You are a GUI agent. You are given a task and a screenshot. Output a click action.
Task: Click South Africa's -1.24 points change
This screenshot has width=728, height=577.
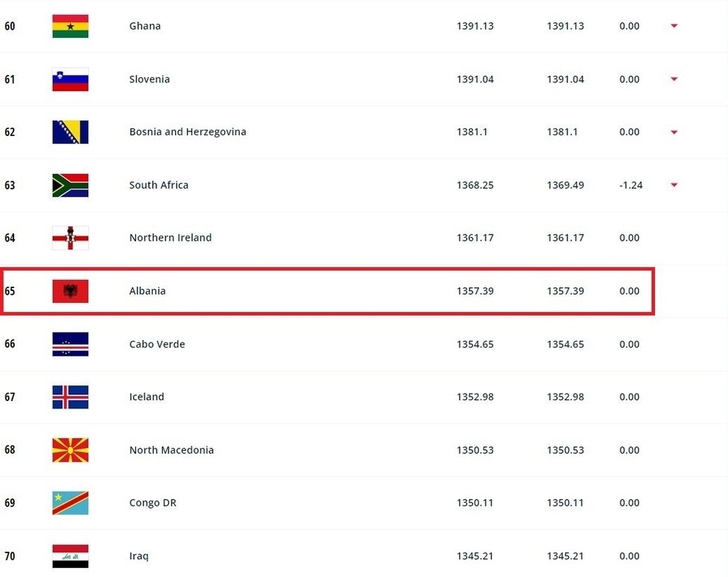click(x=631, y=185)
